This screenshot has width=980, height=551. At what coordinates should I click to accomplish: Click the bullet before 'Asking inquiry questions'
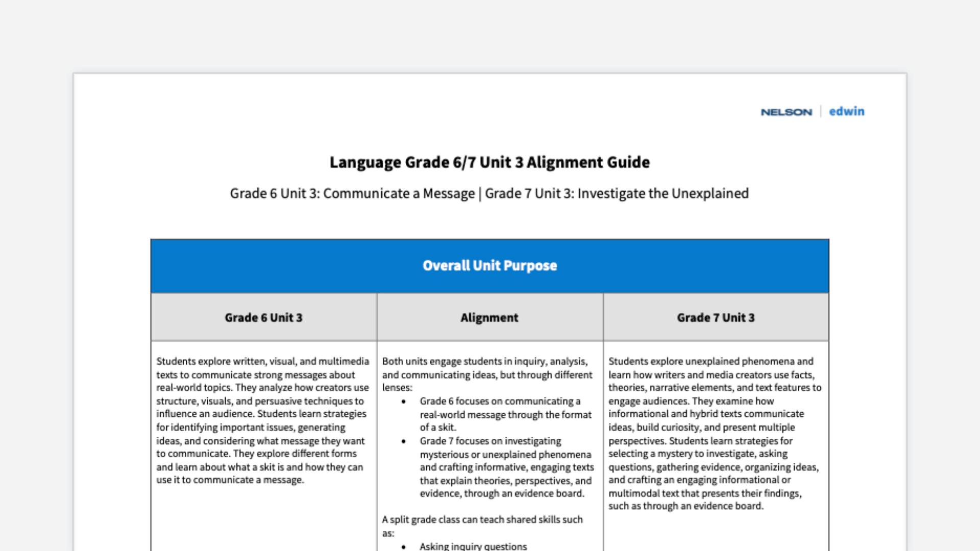404,546
